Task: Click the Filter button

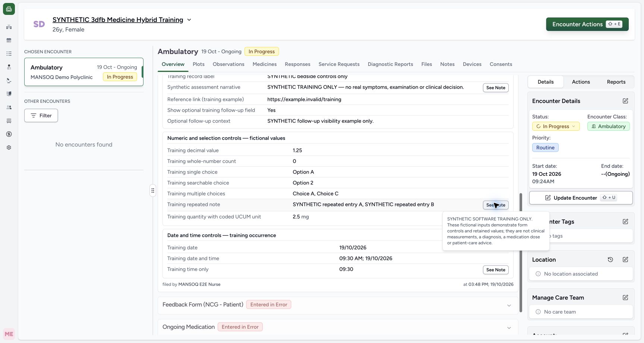Action: pyautogui.click(x=41, y=115)
